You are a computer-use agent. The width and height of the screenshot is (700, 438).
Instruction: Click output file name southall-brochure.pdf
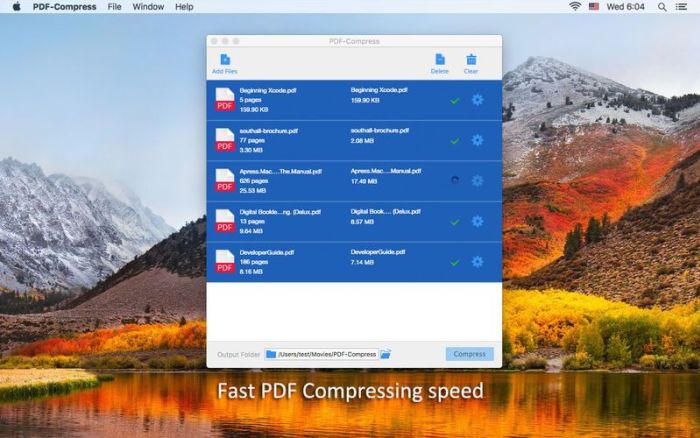pos(380,130)
